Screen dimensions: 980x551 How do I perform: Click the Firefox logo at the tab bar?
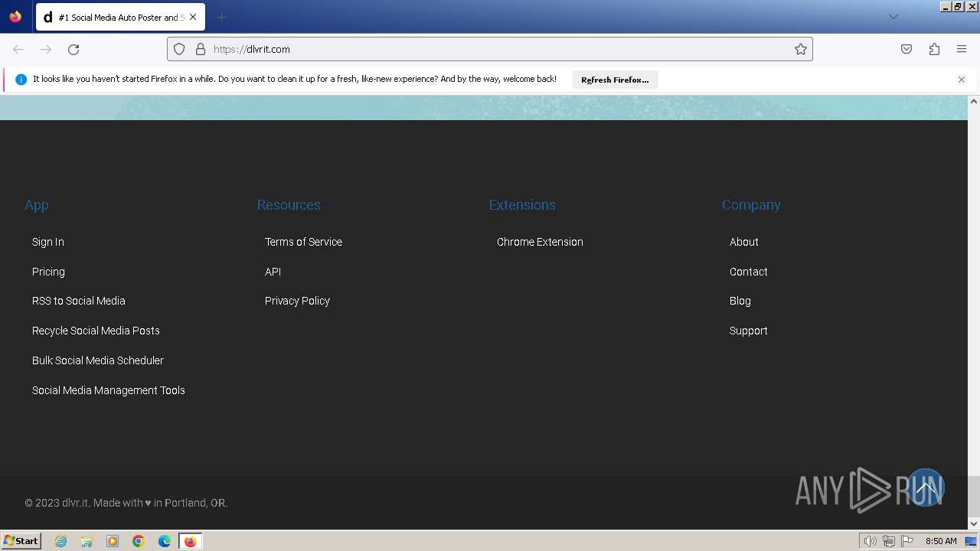point(15,17)
